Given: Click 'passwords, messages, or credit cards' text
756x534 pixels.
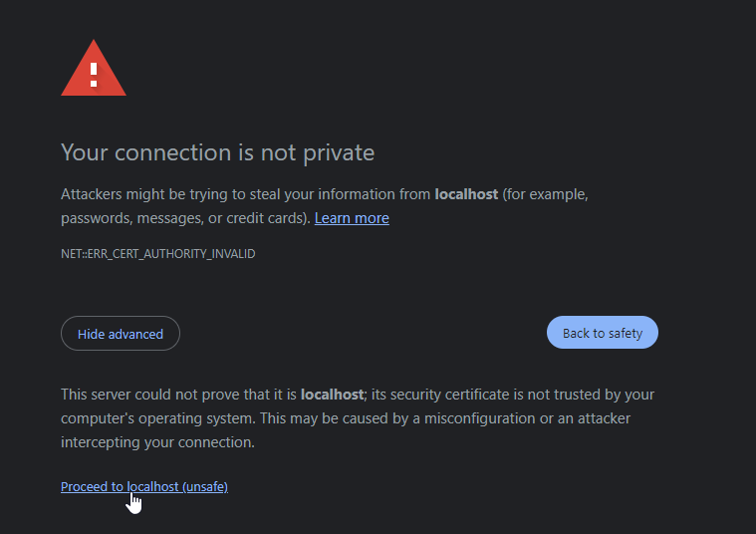Looking at the screenshot, I should tap(184, 218).
